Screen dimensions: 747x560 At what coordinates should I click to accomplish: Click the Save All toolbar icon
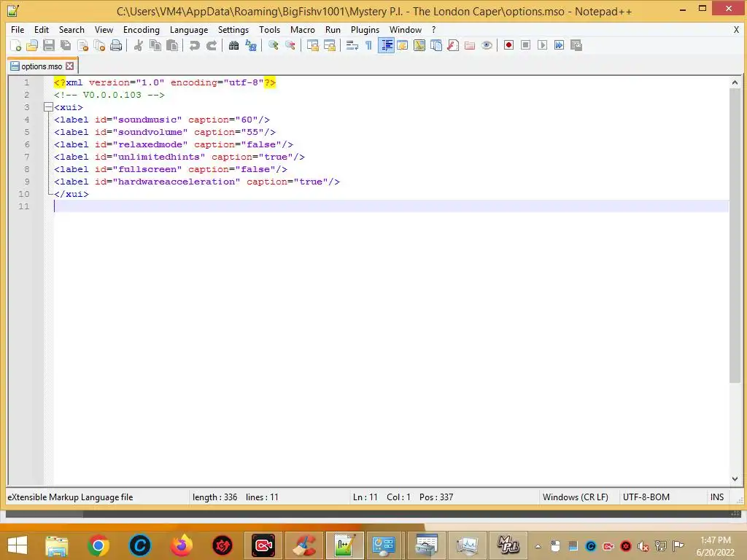66,45
